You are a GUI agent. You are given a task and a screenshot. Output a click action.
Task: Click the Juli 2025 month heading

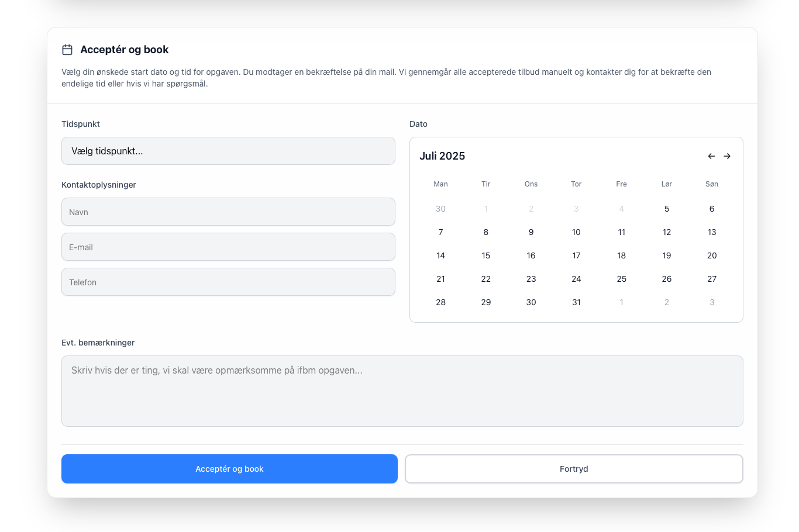click(442, 156)
